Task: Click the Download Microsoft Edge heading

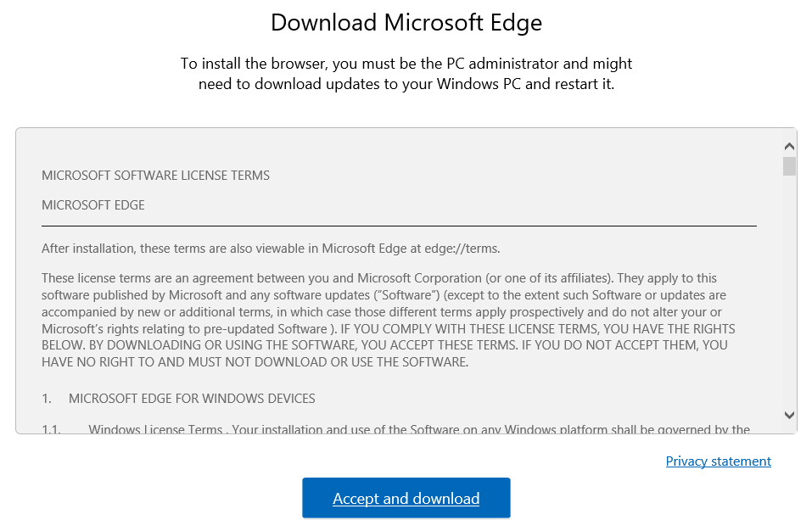Action: pyautogui.click(x=406, y=23)
